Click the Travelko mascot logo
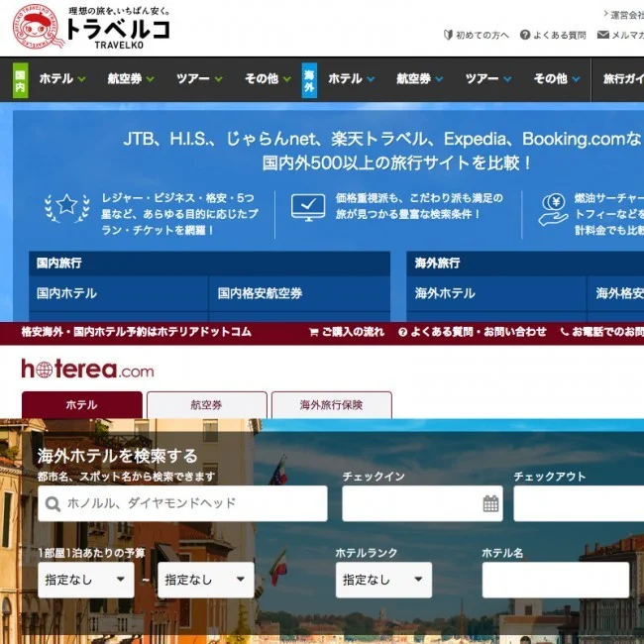Image resolution: width=644 pixels, height=644 pixels. point(37,29)
